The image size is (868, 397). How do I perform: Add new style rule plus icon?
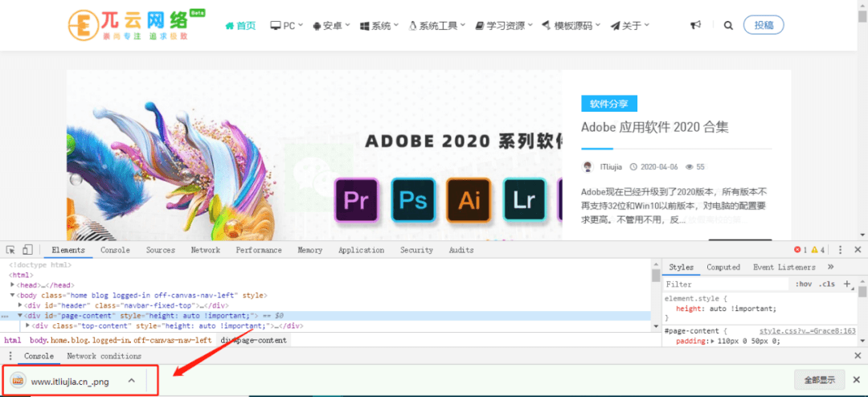[x=846, y=284]
